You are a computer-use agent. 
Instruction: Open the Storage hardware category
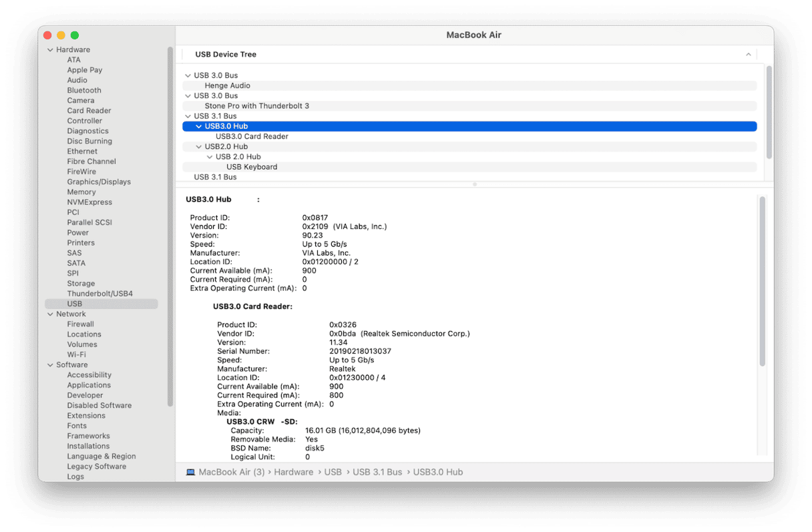tap(81, 284)
